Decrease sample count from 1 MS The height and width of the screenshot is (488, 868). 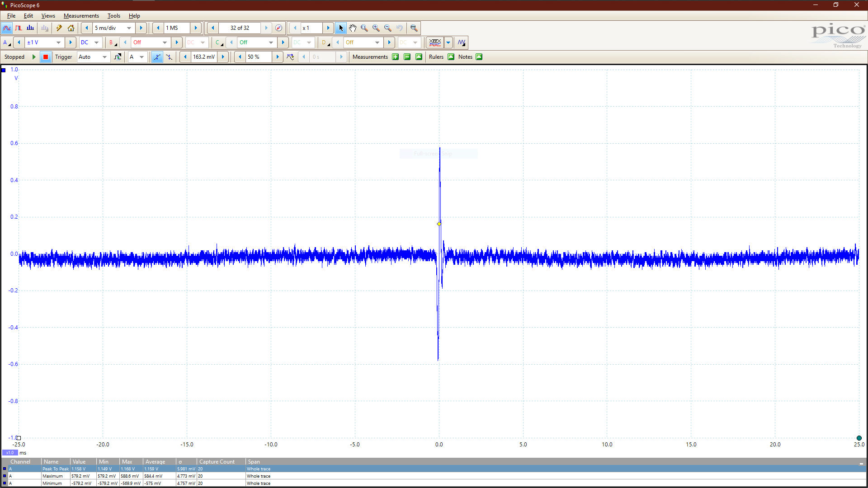click(158, 28)
